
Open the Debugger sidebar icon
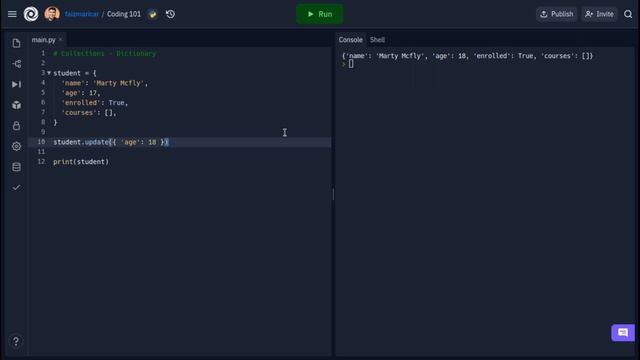[16, 84]
